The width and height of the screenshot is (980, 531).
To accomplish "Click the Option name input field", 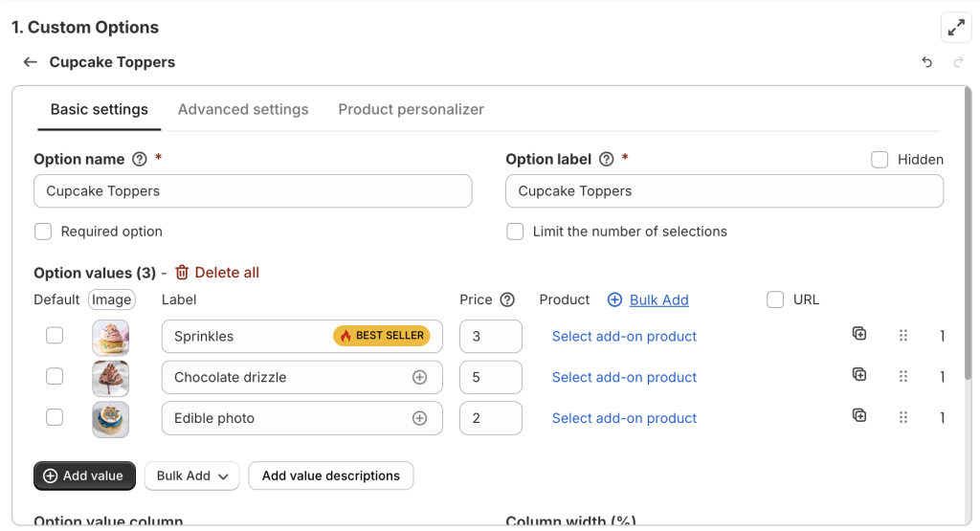I will [x=253, y=191].
